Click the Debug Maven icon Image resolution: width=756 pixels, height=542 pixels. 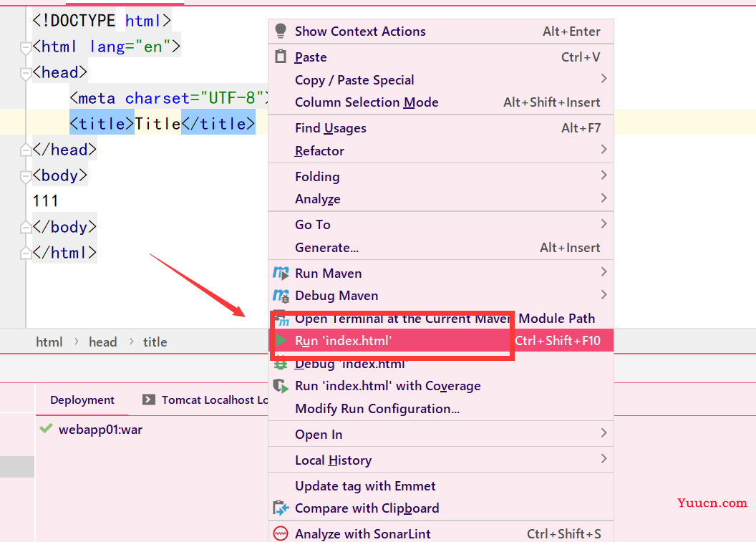click(281, 295)
